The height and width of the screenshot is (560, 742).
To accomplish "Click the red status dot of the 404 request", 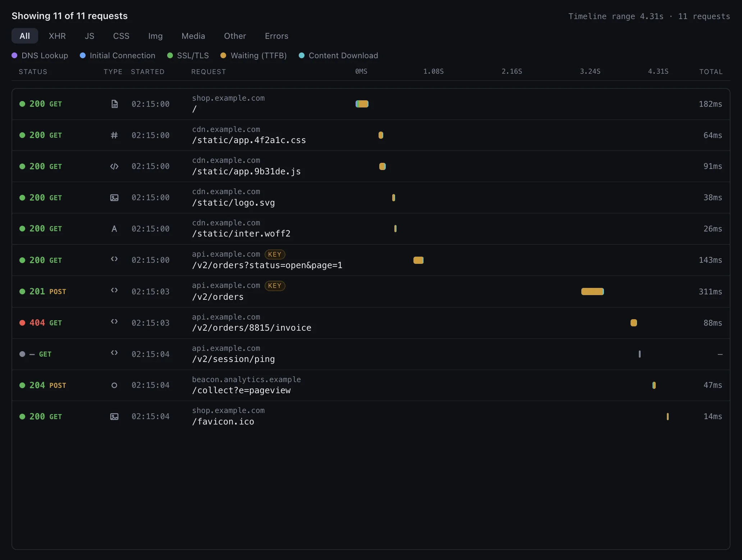I will (22, 323).
